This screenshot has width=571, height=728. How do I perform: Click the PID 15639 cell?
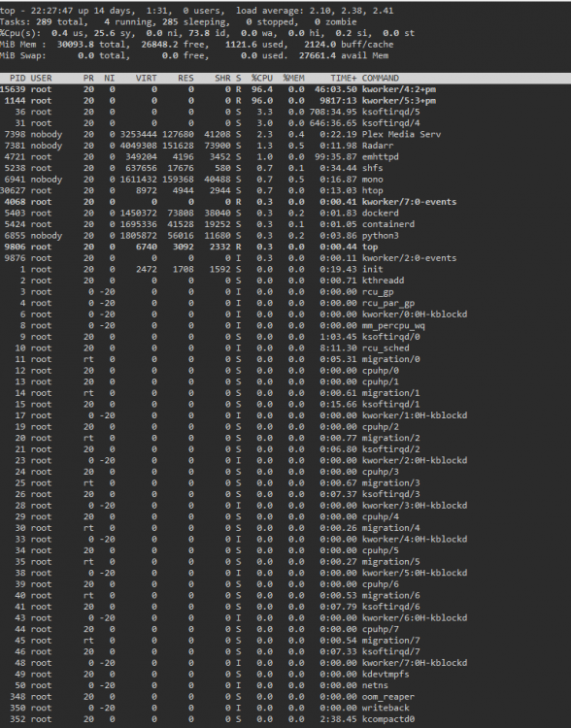[13, 89]
